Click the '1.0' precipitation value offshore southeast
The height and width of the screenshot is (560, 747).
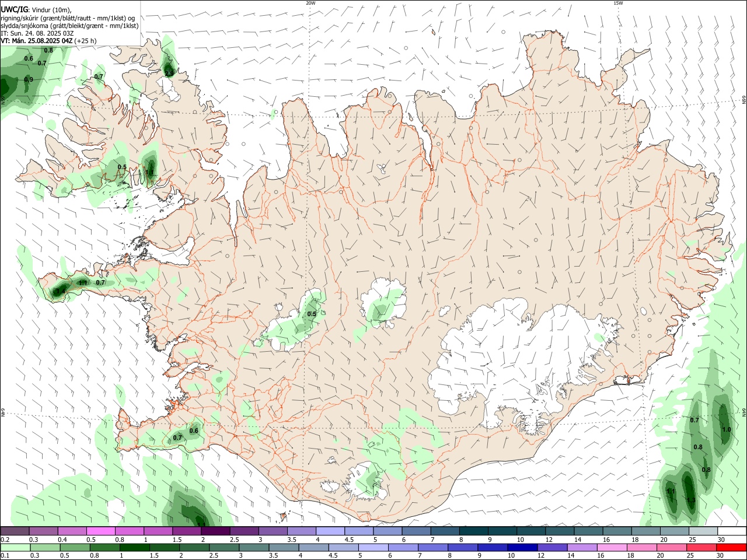(727, 429)
